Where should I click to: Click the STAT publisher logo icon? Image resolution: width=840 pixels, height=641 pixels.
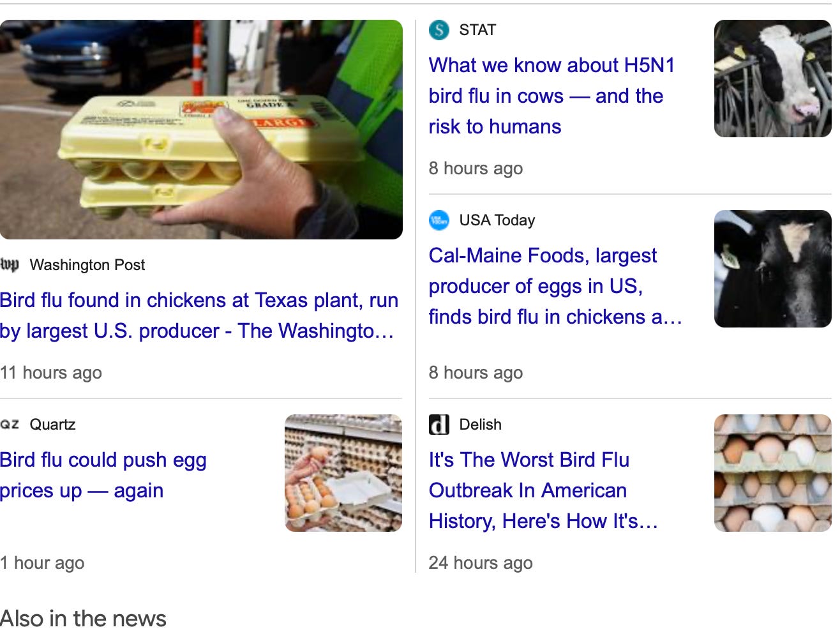tap(439, 30)
